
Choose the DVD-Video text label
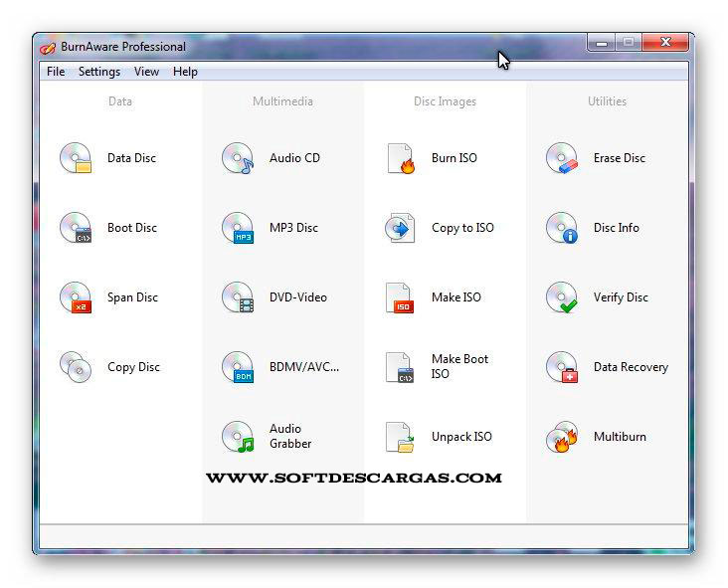click(x=298, y=297)
